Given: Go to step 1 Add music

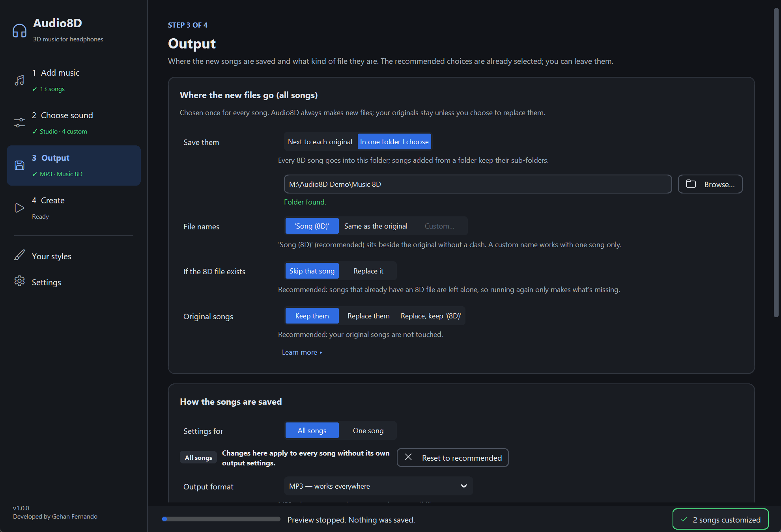Looking at the screenshot, I should pos(74,80).
